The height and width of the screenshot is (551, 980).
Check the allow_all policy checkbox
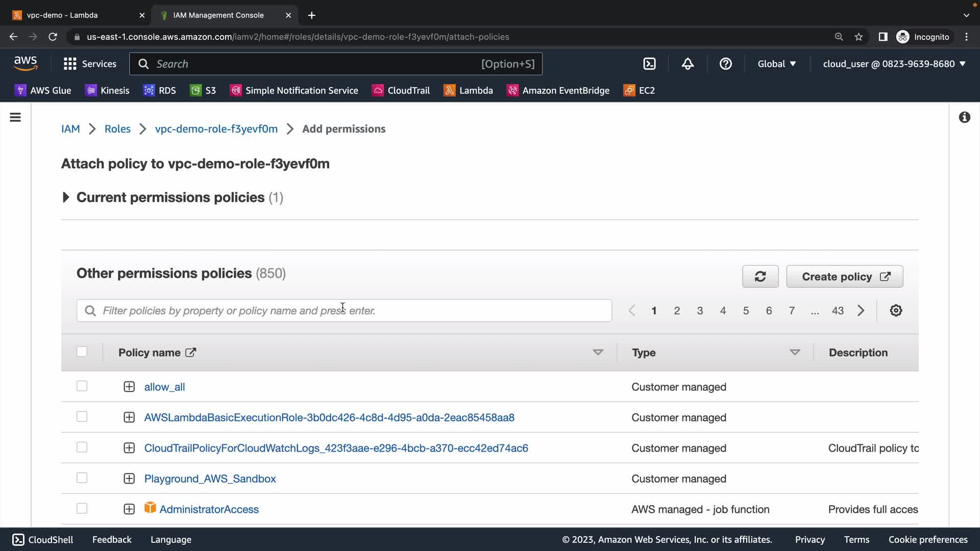(x=82, y=386)
